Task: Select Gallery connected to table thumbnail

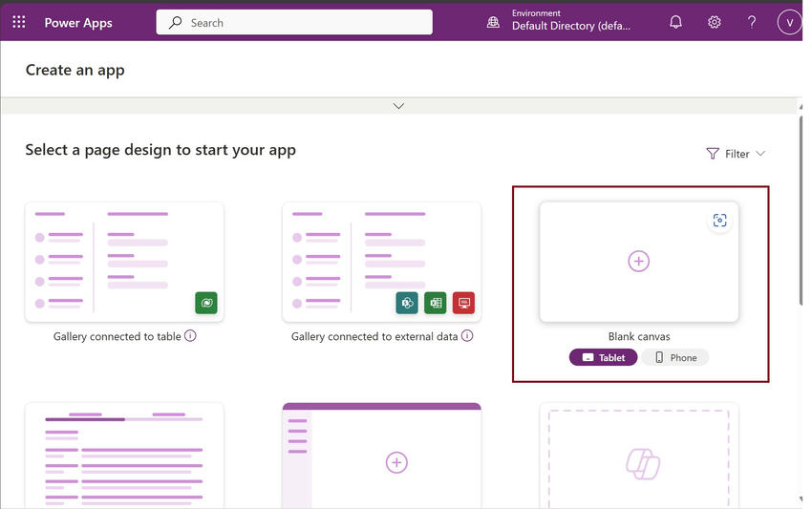Action: click(124, 262)
